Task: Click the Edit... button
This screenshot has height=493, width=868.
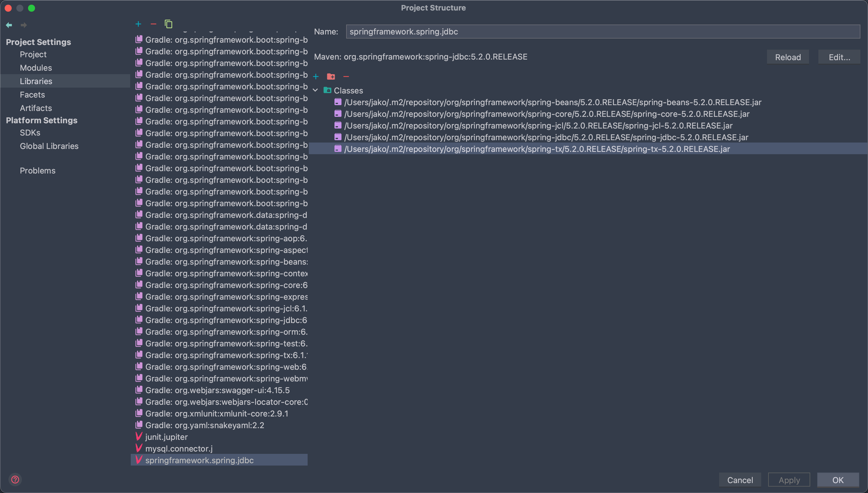Action: [839, 57]
